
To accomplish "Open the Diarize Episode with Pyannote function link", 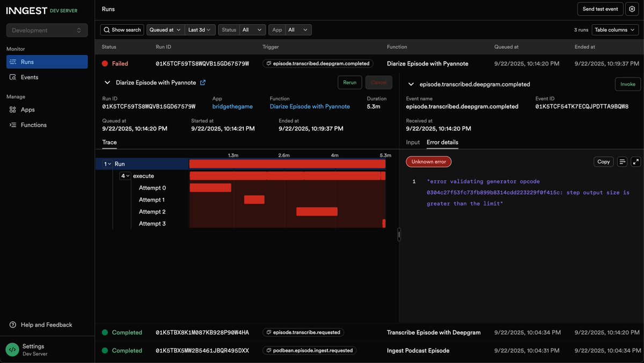I will [x=310, y=107].
